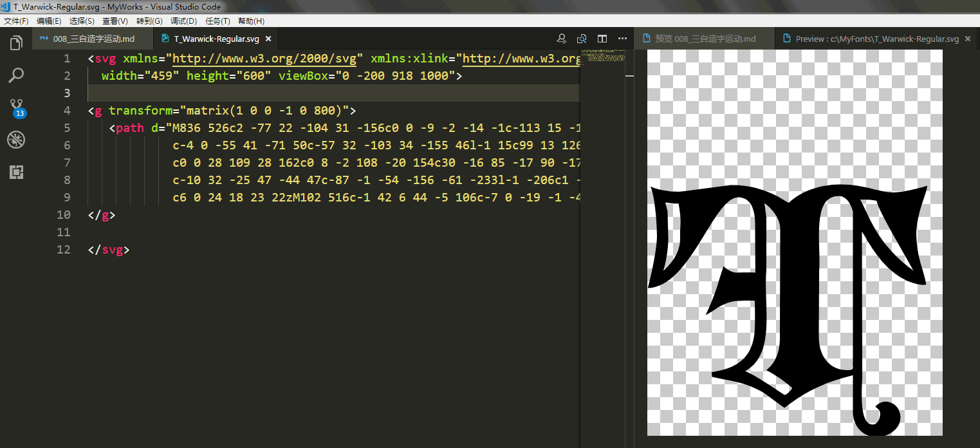Open the 帮助(H) menu
The width and height of the screenshot is (980, 448).
click(251, 21)
